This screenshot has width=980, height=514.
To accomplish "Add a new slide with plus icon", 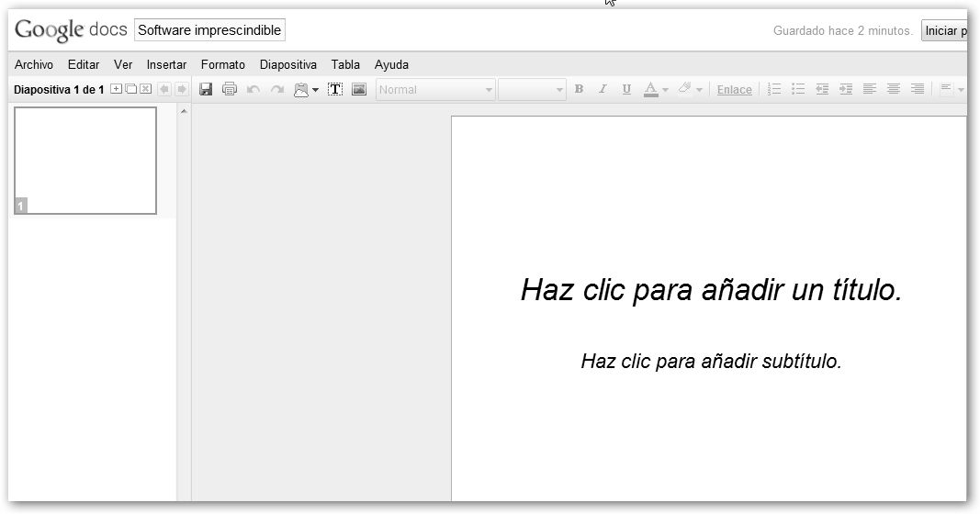I will click(116, 89).
